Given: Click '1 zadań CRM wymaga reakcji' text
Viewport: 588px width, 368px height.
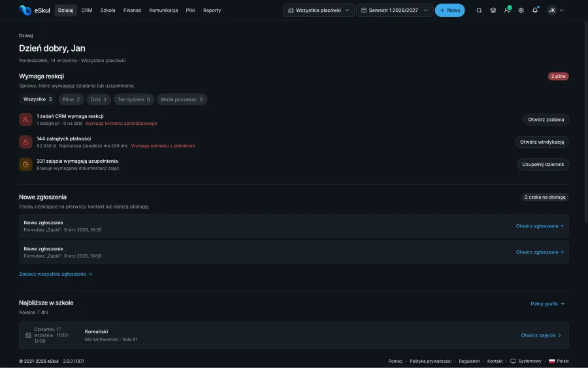Looking at the screenshot, I should click(x=70, y=116).
